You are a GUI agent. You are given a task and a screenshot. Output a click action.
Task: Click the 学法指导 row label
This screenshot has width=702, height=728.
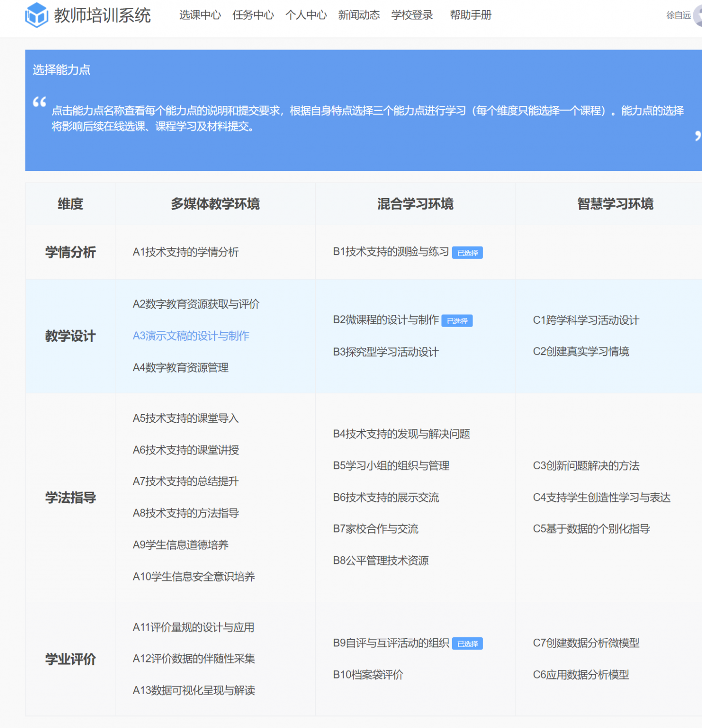pyautogui.click(x=70, y=497)
